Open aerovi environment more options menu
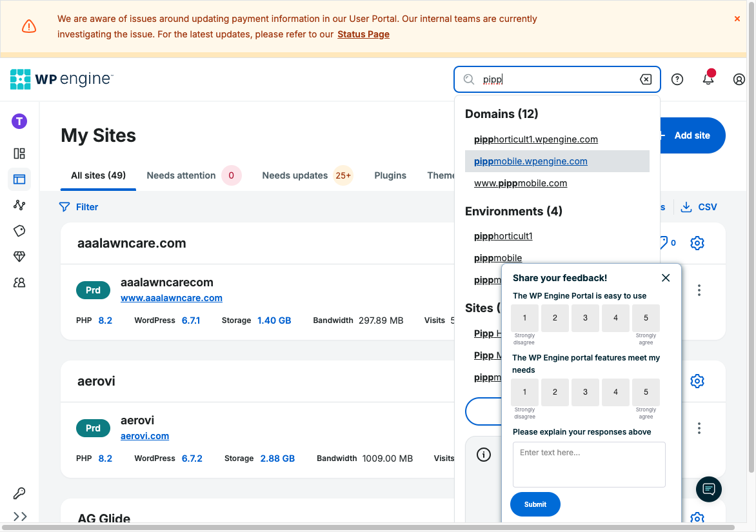This screenshot has width=756, height=532. (x=699, y=428)
